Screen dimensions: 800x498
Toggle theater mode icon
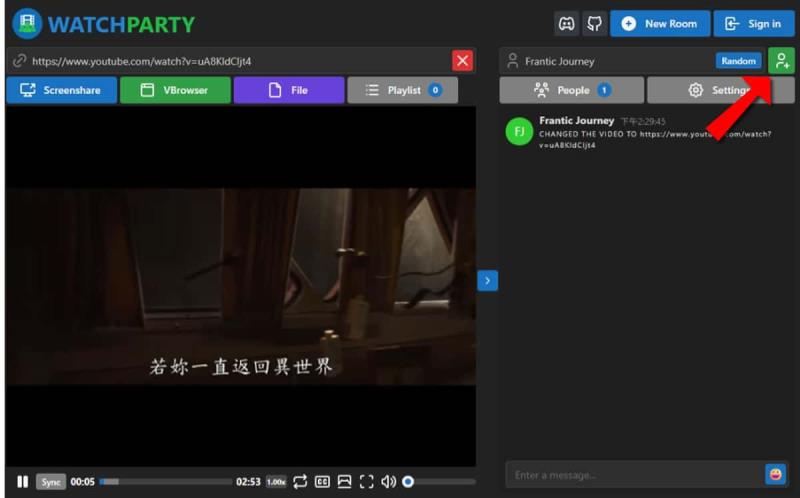[x=345, y=482]
